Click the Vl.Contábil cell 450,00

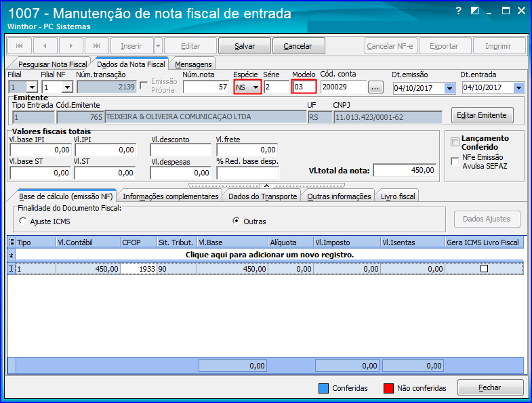point(88,269)
